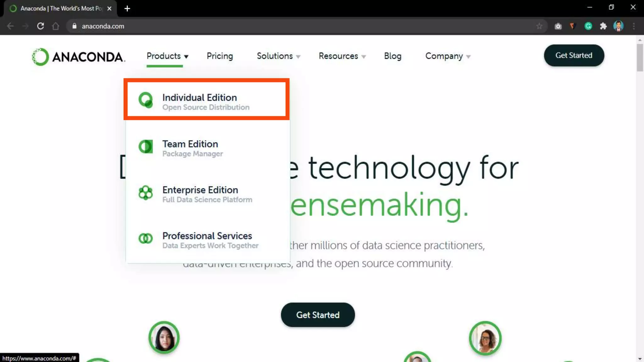644x362 pixels.
Task: Open the browser extensions puzzle icon
Action: [x=603, y=26]
